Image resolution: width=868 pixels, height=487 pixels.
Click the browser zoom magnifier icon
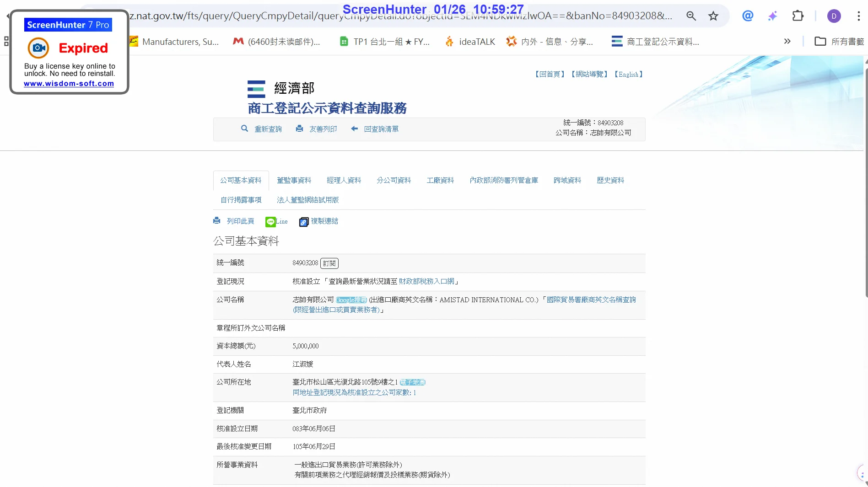tap(691, 16)
